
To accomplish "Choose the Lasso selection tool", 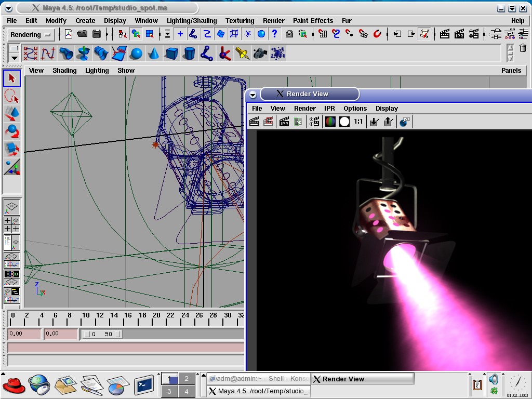I will click(x=12, y=96).
